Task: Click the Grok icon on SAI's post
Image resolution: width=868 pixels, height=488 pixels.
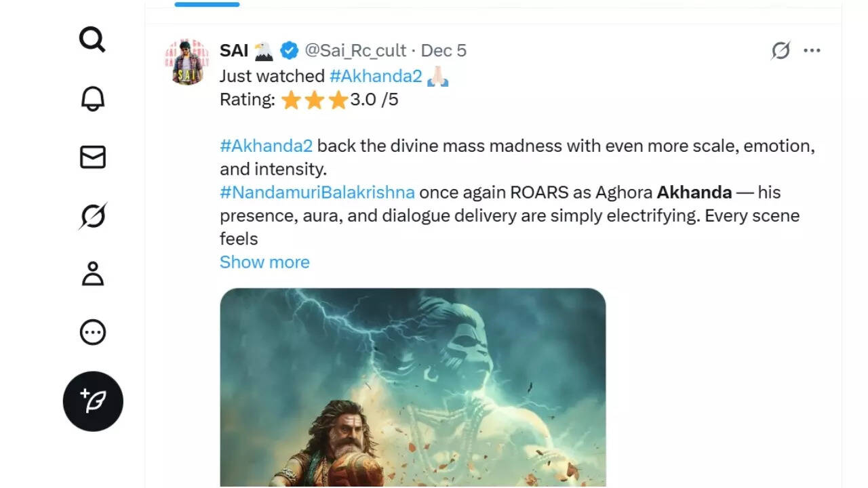Action: tap(781, 51)
